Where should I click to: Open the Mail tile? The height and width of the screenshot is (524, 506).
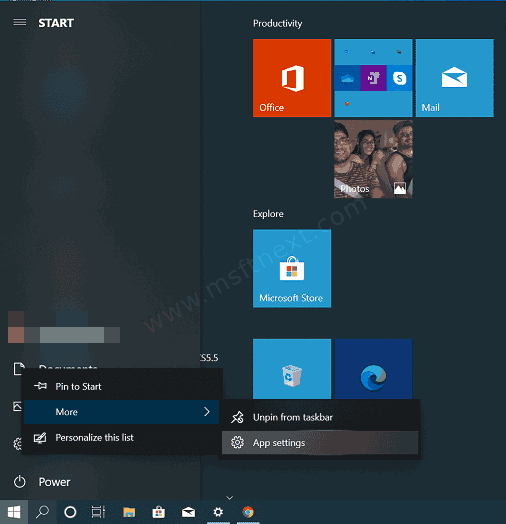[x=455, y=78]
